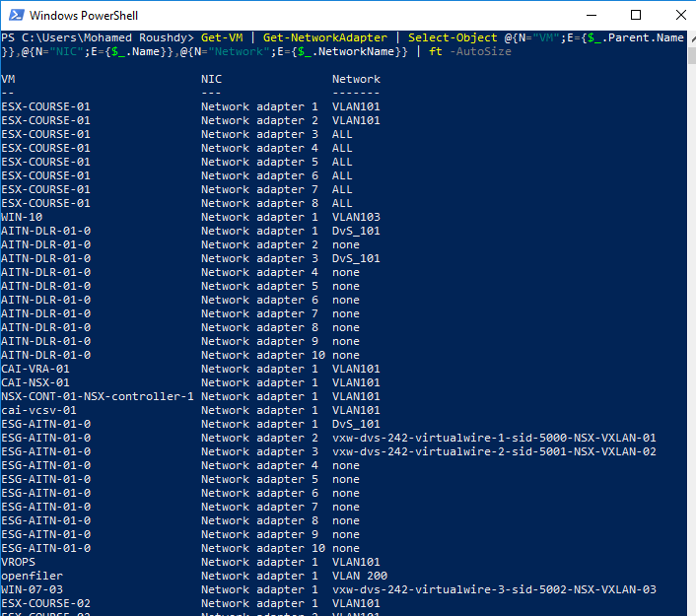696x616 pixels.
Task: Click the Windows PowerShell title text
Action: [x=83, y=15]
